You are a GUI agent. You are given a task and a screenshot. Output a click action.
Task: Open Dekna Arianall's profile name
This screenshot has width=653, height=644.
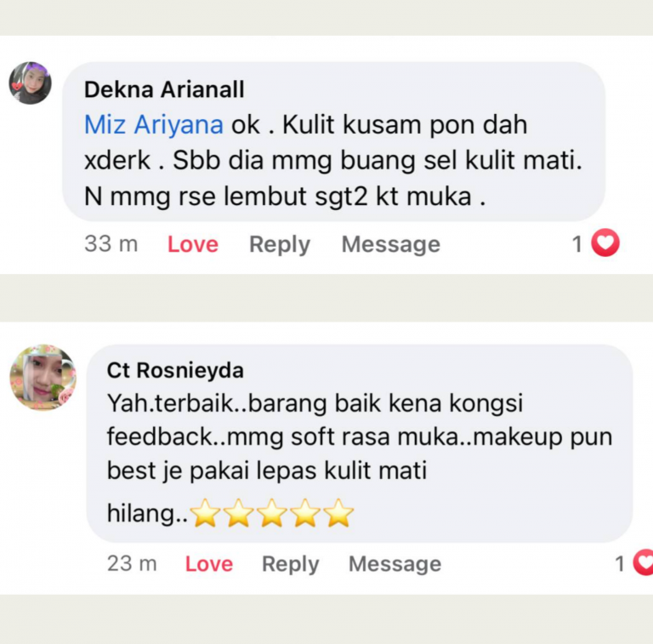[164, 89]
